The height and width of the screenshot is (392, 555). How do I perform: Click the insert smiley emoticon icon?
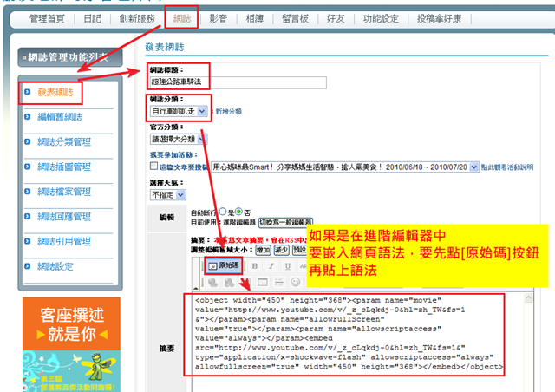295,282
